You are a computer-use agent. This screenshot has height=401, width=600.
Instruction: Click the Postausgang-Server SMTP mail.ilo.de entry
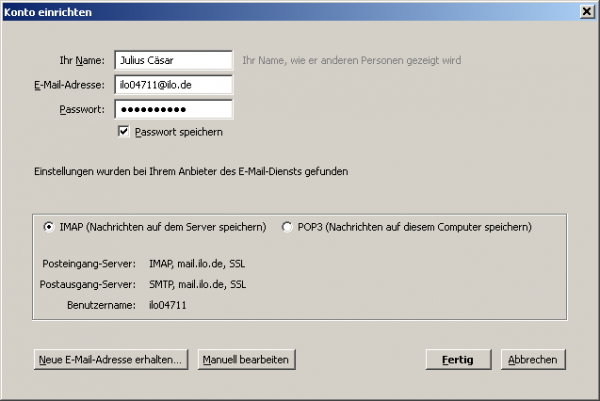[x=197, y=284]
